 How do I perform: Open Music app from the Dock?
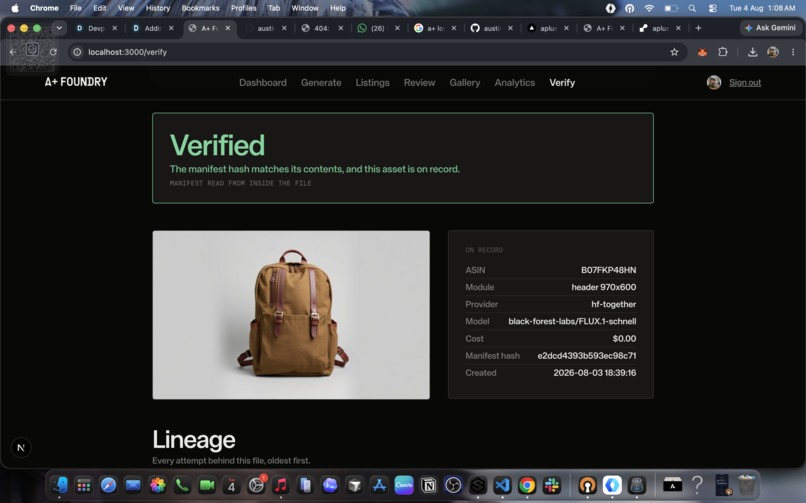pos(281,485)
